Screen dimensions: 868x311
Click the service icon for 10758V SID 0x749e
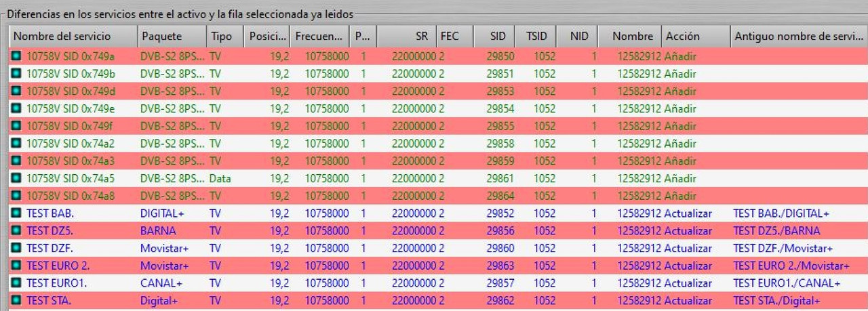click(16, 108)
